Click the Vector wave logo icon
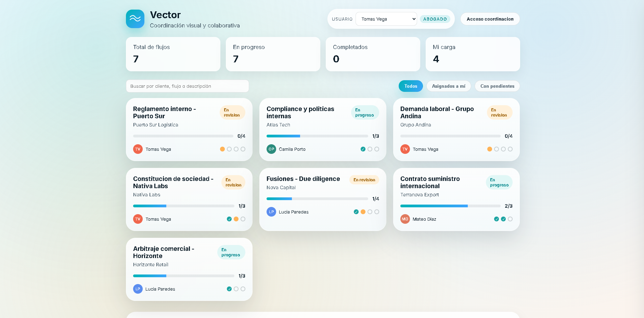The width and height of the screenshot is (644, 318). click(x=135, y=19)
